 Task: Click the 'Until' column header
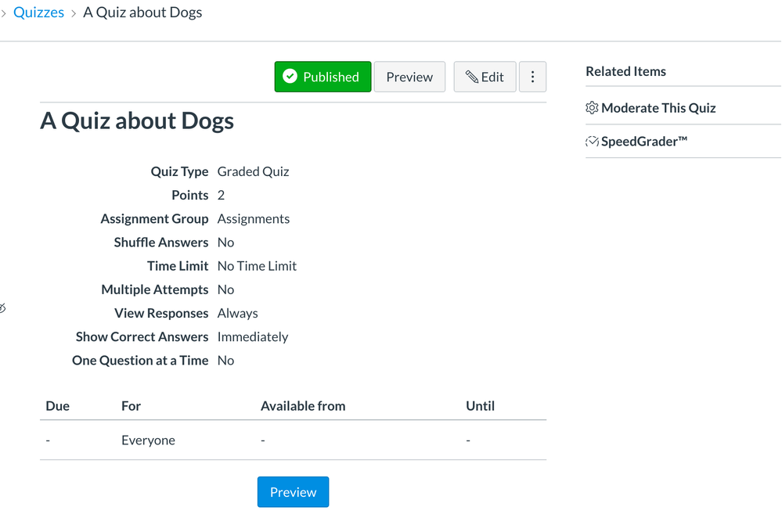point(480,406)
